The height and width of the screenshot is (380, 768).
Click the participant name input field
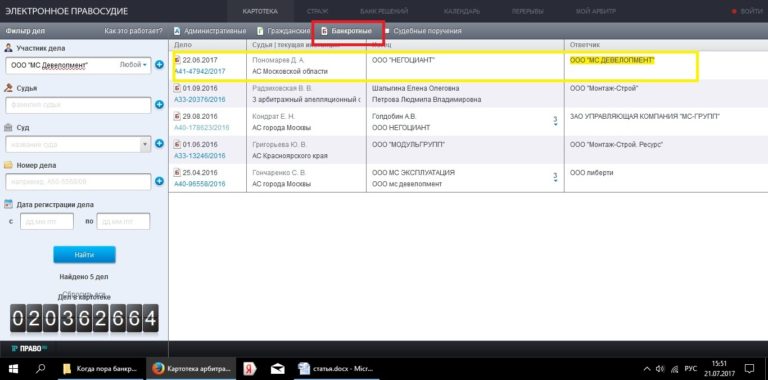(x=61, y=65)
